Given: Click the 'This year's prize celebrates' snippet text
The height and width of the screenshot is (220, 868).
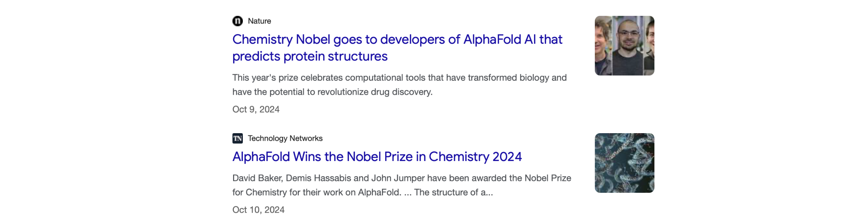Looking at the screenshot, I should 399,78.
